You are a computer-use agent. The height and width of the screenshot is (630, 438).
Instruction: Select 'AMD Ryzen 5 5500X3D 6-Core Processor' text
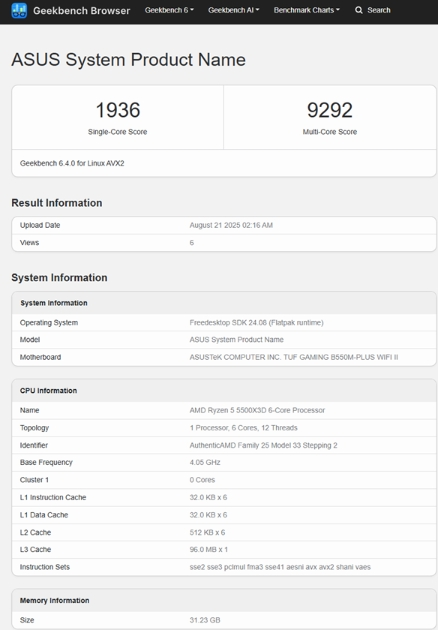click(x=257, y=410)
